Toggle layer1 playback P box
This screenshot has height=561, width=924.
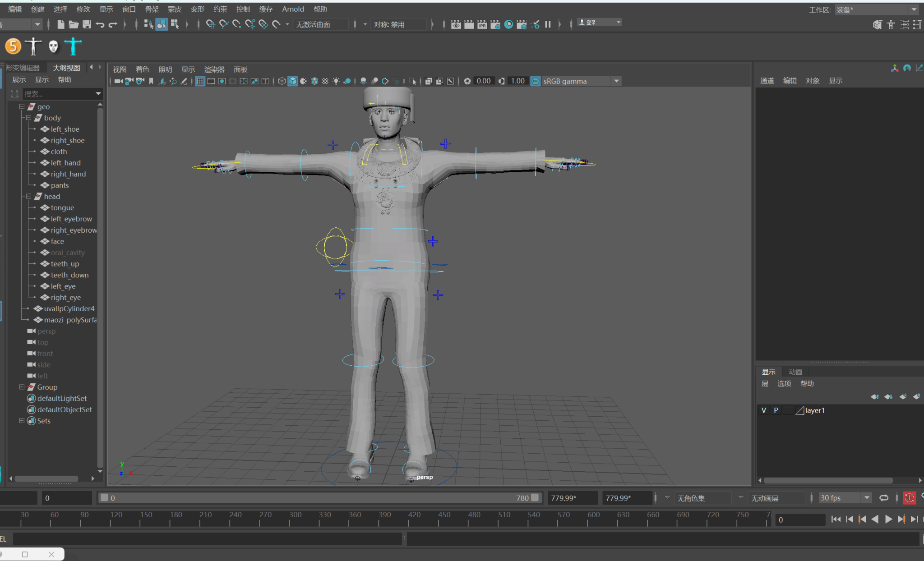[776, 410]
